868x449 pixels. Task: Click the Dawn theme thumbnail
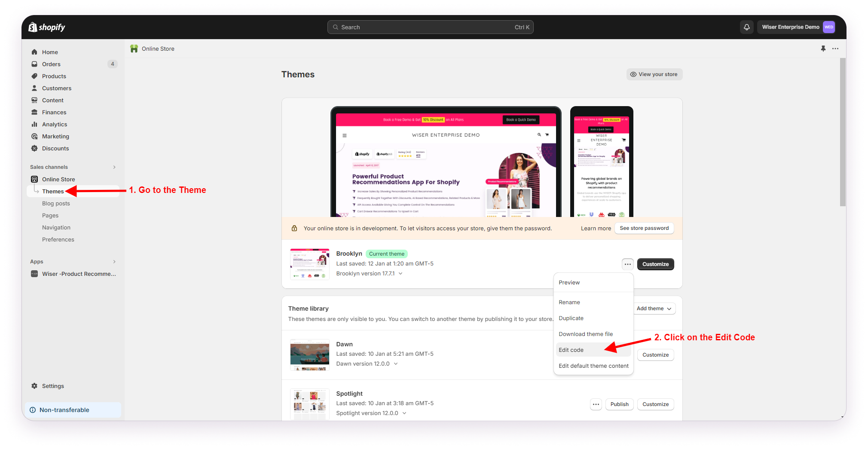pyautogui.click(x=309, y=354)
